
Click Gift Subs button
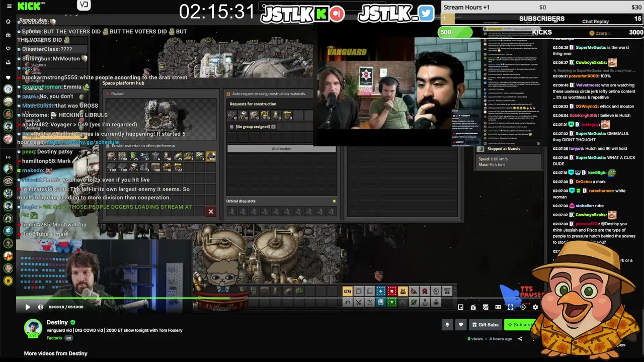(x=485, y=325)
